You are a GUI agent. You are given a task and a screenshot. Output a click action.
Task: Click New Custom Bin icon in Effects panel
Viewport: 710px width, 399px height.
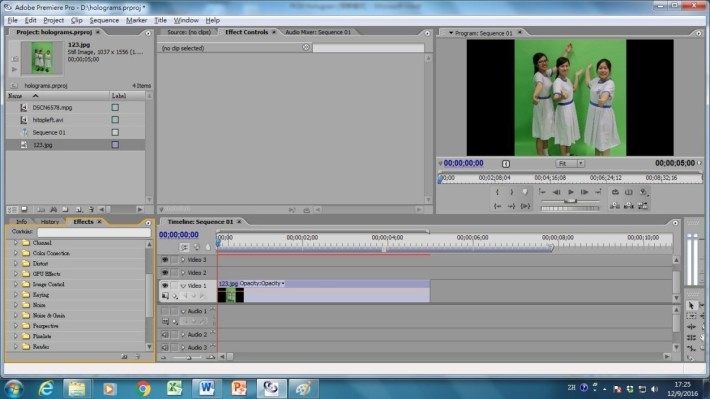(x=125, y=357)
